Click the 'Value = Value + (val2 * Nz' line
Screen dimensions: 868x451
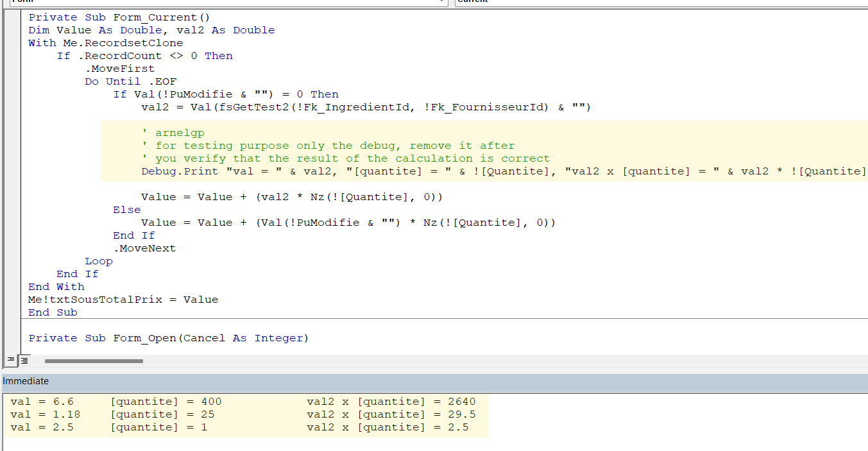292,197
